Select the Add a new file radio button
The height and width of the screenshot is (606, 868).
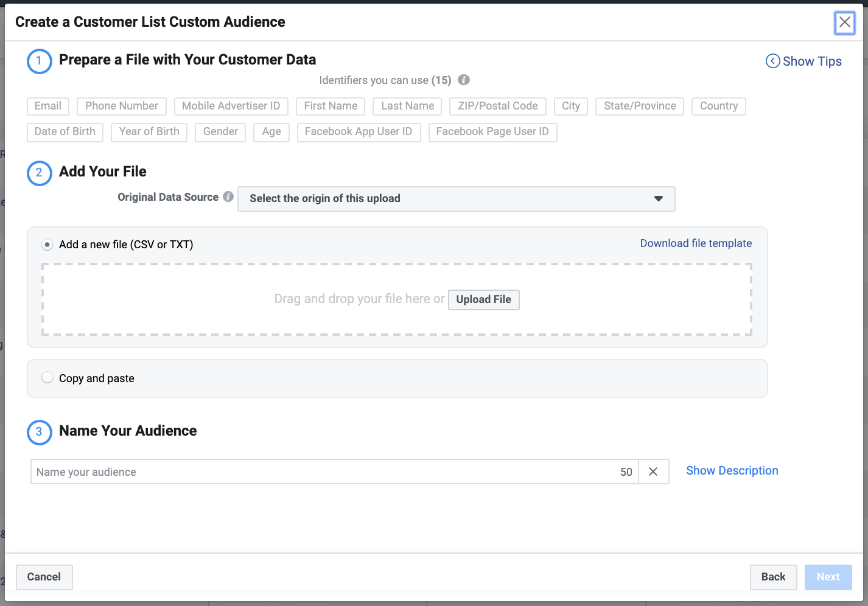coord(47,245)
